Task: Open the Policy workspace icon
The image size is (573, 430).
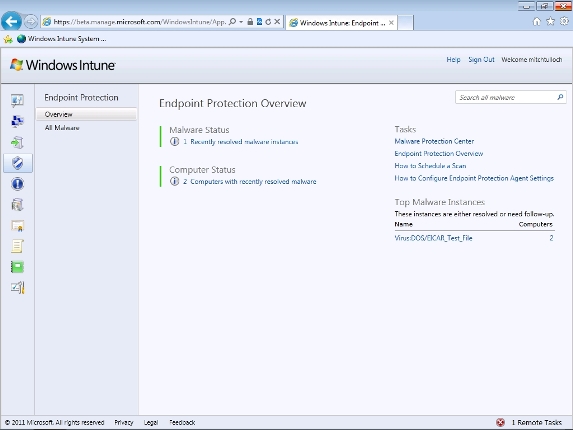Action: [x=17, y=246]
